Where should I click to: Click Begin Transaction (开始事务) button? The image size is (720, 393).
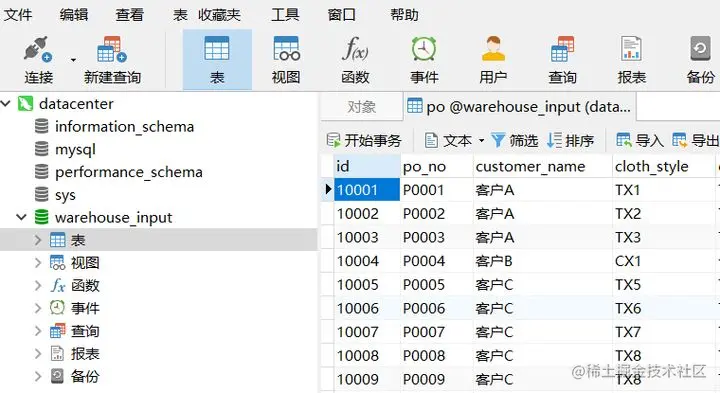(364, 140)
